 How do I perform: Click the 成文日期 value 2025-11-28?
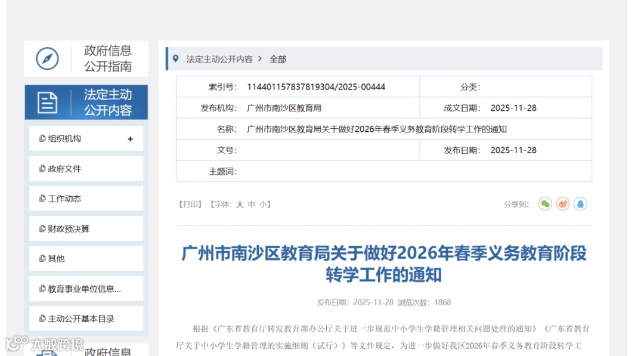click(x=513, y=108)
